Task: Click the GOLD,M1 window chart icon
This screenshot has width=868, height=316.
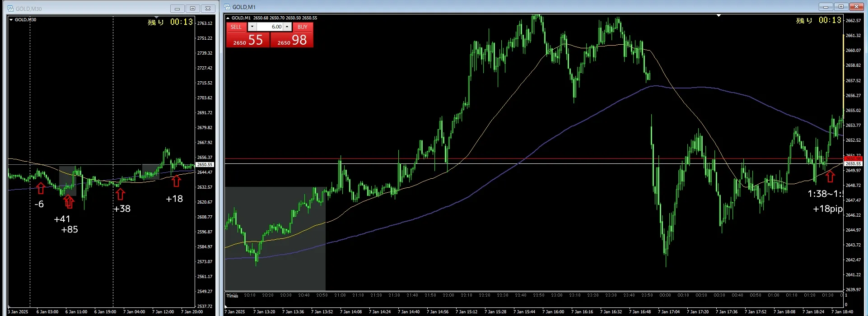Action: (x=227, y=7)
